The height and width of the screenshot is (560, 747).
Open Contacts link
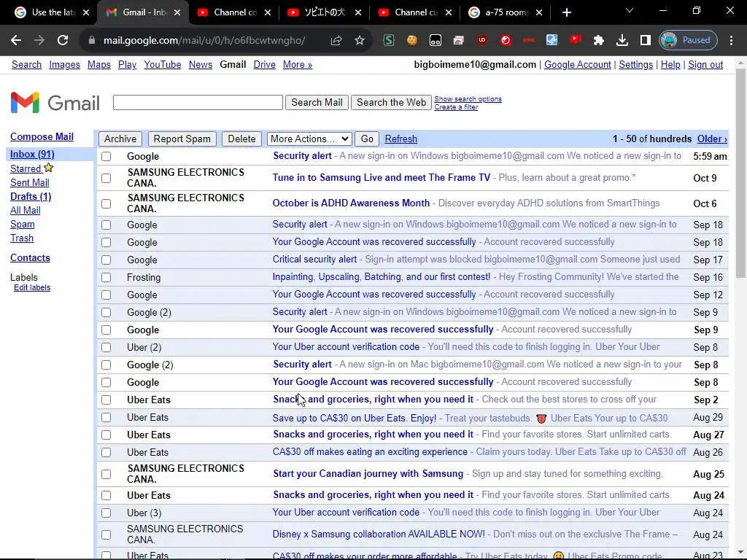(30, 257)
